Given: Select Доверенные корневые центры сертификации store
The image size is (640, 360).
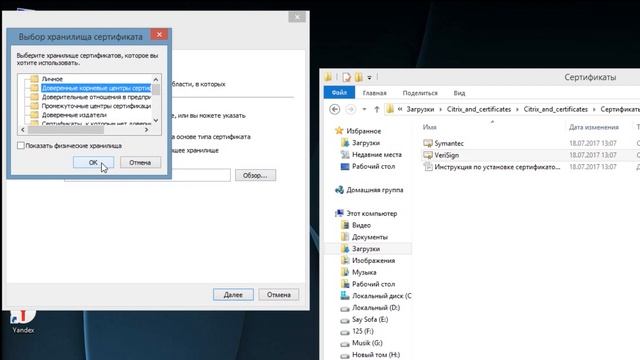Looking at the screenshot, I should click(96, 88).
